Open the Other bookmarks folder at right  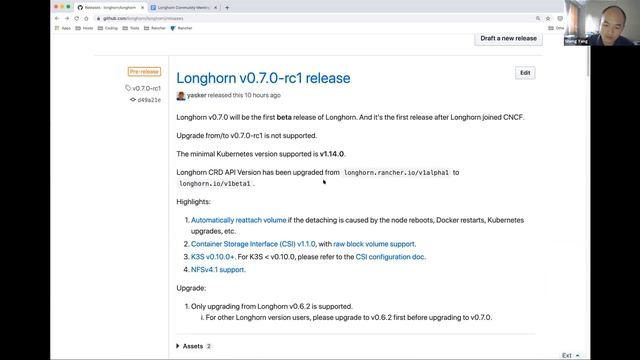556,28
